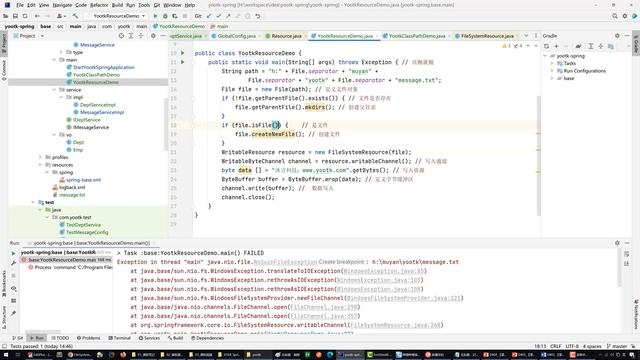Screen dimensions: 640x360
Task: Click the Build hammer icon
Action: coord(76,16)
